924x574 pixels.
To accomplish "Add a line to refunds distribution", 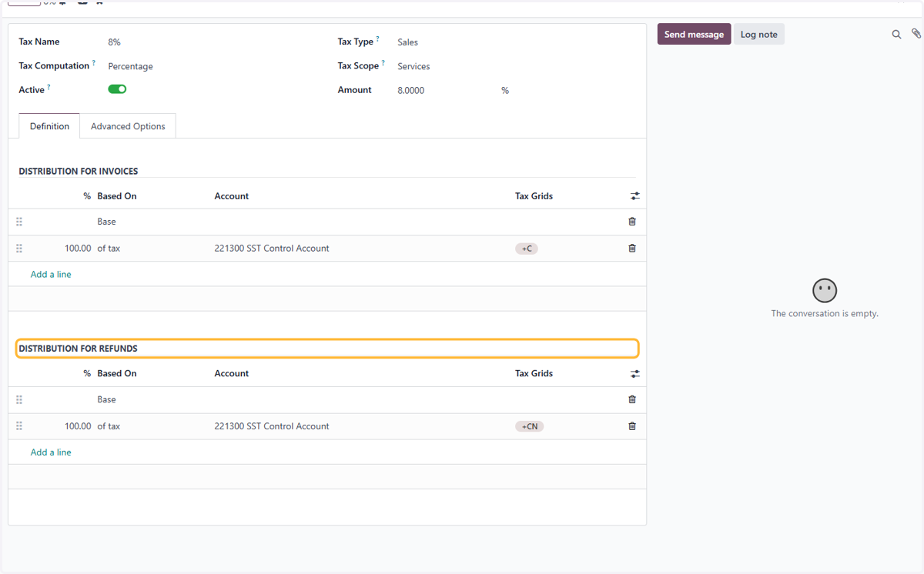I will pyautogui.click(x=51, y=452).
